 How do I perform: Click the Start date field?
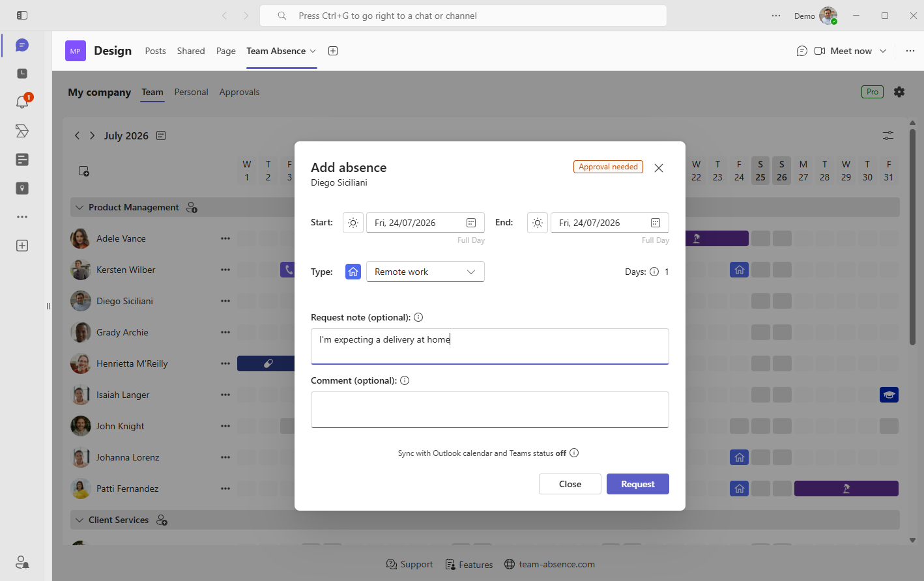tap(426, 223)
